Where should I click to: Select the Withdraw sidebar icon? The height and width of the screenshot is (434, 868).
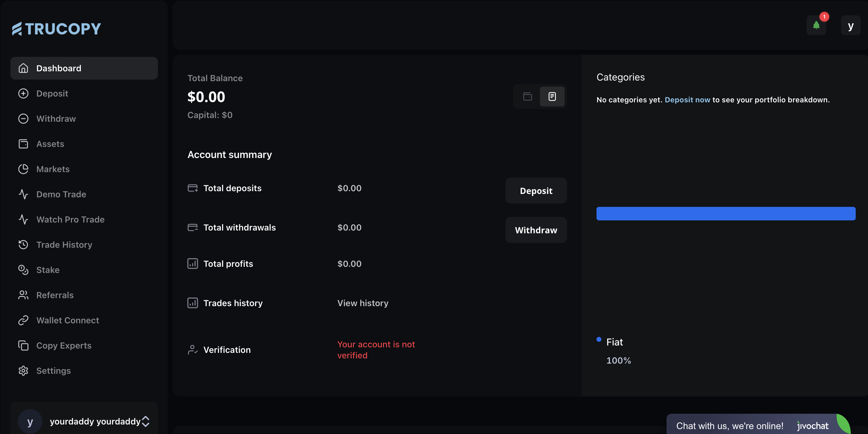pyautogui.click(x=23, y=119)
